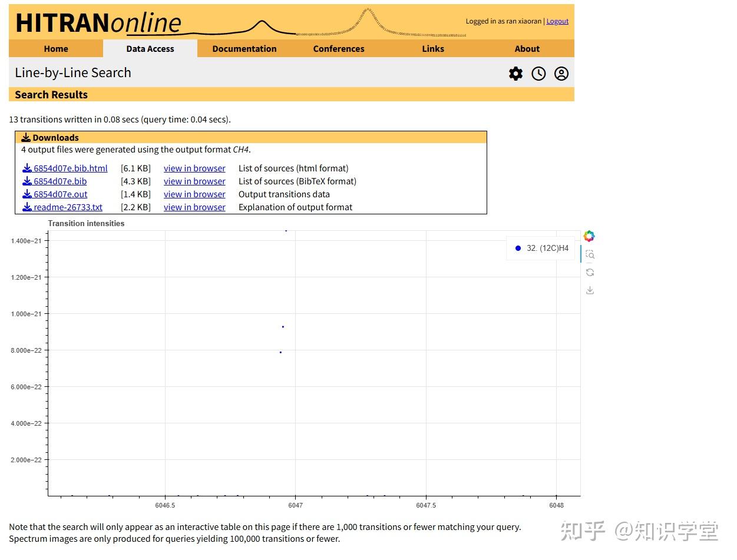The width and height of the screenshot is (737, 560).
Task: Click the Logout link
Action: [557, 21]
